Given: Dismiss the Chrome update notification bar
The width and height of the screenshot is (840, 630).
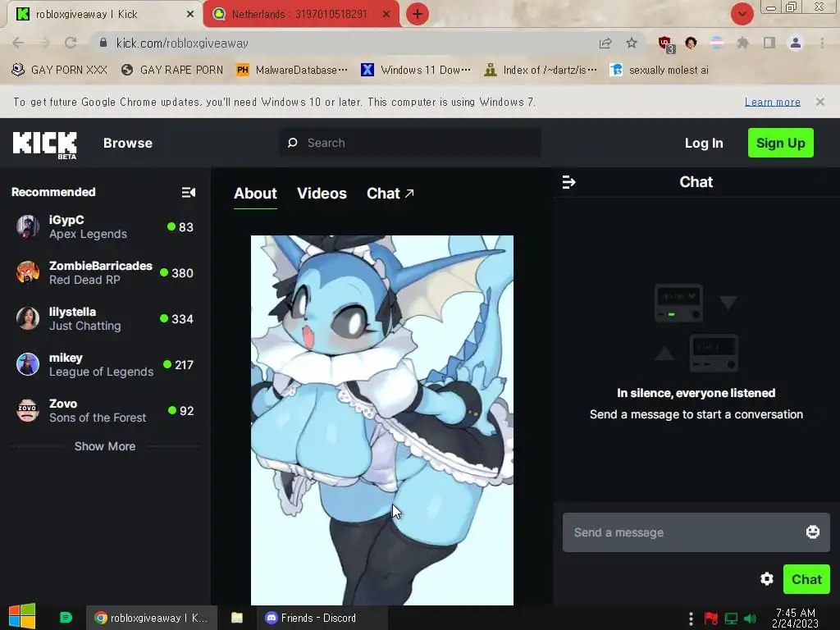Looking at the screenshot, I should 819,102.
